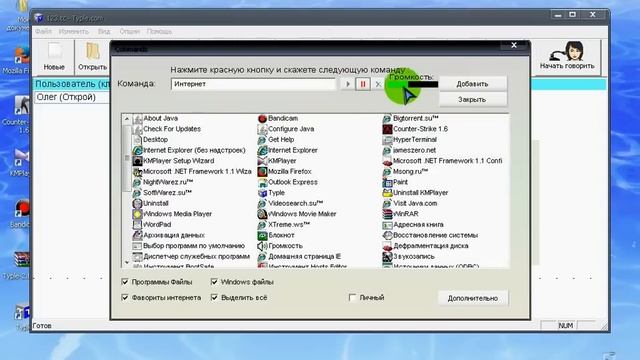Select the Visit Java.com entry
This screenshot has height=360, width=640.
pos(409,203)
